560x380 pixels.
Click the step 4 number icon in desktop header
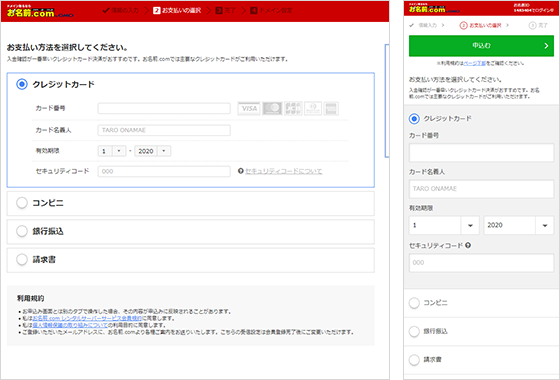pyautogui.click(x=254, y=10)
